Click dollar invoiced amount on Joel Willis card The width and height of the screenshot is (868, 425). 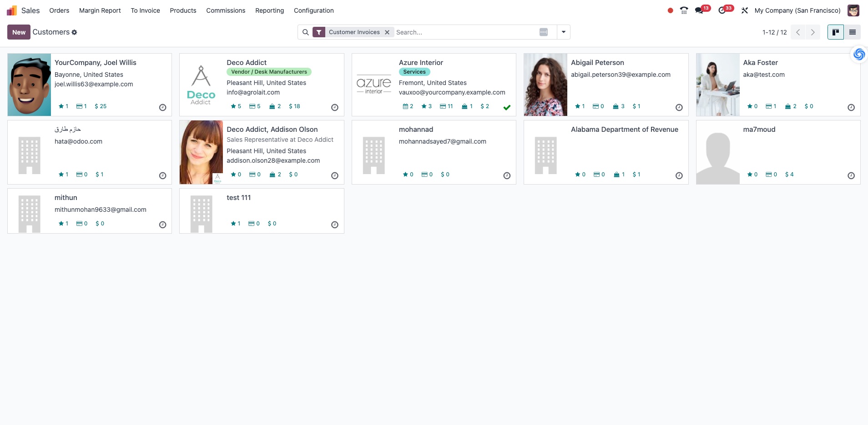[101, 106]
